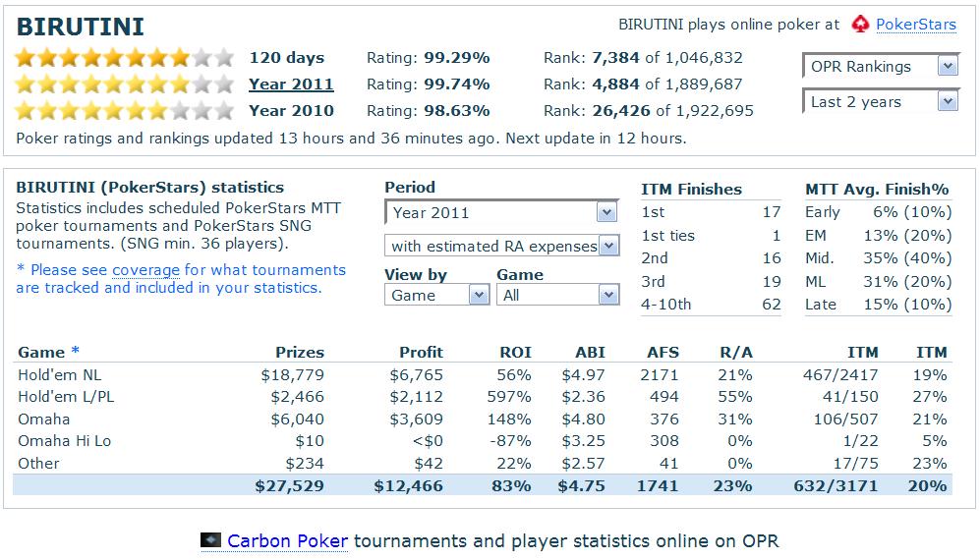
Task: Click the ROI column header
Action: 516,353
